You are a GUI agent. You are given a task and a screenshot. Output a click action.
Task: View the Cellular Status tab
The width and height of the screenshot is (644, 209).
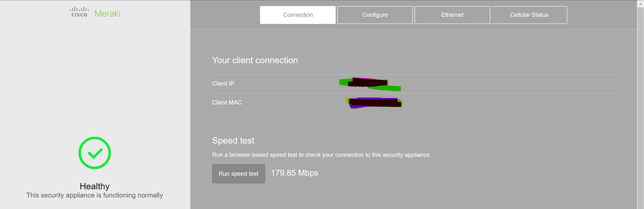[529, 15]
